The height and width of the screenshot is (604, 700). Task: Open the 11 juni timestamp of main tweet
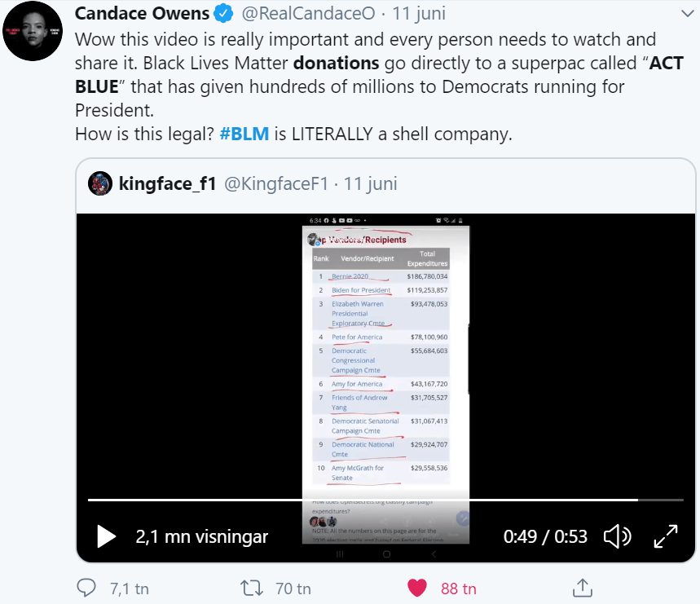(x=419, y=13)
